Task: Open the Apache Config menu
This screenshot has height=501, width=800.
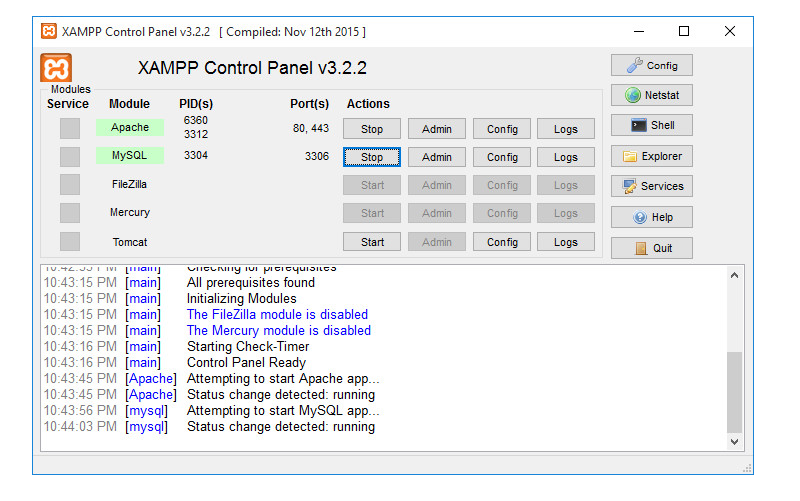Action: pyautogui.click(x=502, y=129)
